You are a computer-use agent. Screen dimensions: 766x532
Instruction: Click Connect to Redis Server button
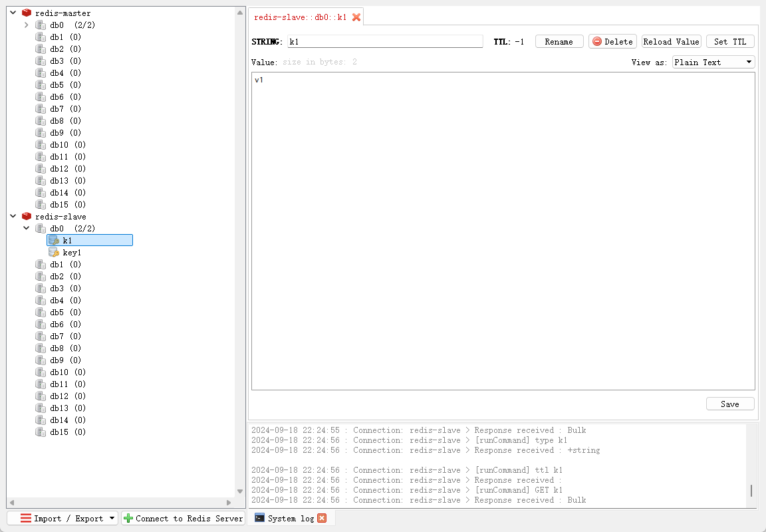pyautogui.click(x=184, y=518)
